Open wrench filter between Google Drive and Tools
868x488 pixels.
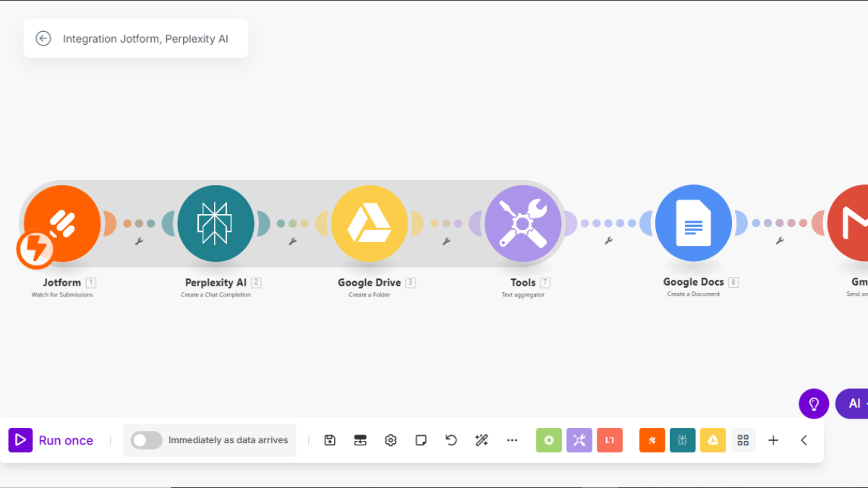tap(446, 241)
